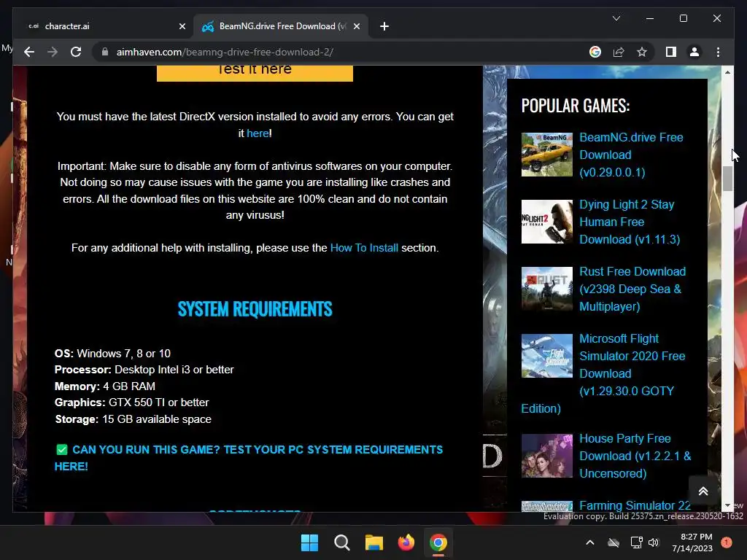View site security padlock info

click(x=105, y=52)
